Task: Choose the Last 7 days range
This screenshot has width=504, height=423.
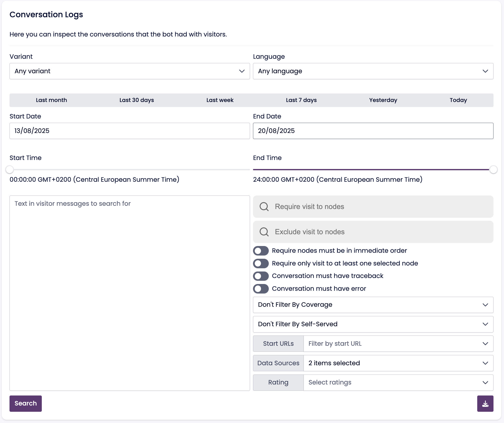Action: (x=301, y=100)
